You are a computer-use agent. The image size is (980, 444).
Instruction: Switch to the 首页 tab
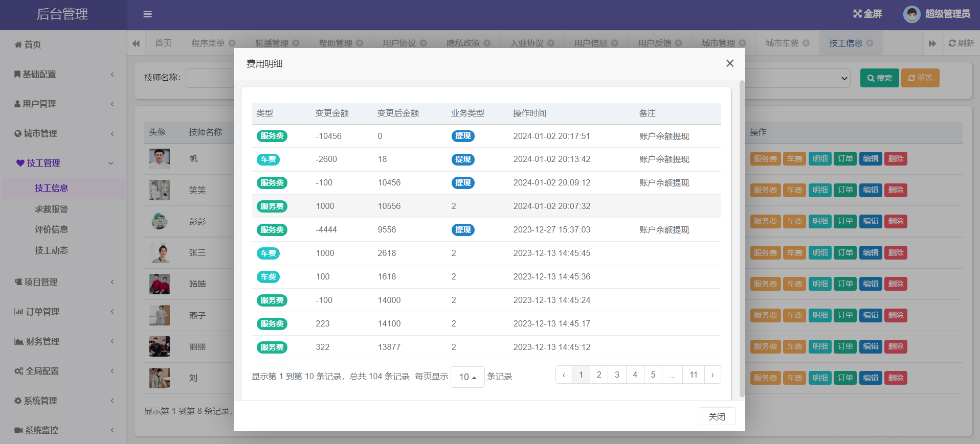(x=164, y=43)
